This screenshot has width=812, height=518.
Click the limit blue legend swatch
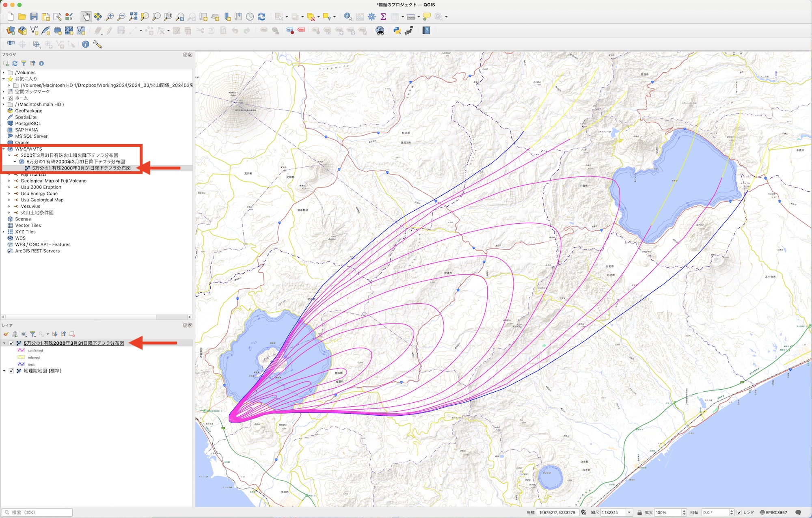pos(21,364)
